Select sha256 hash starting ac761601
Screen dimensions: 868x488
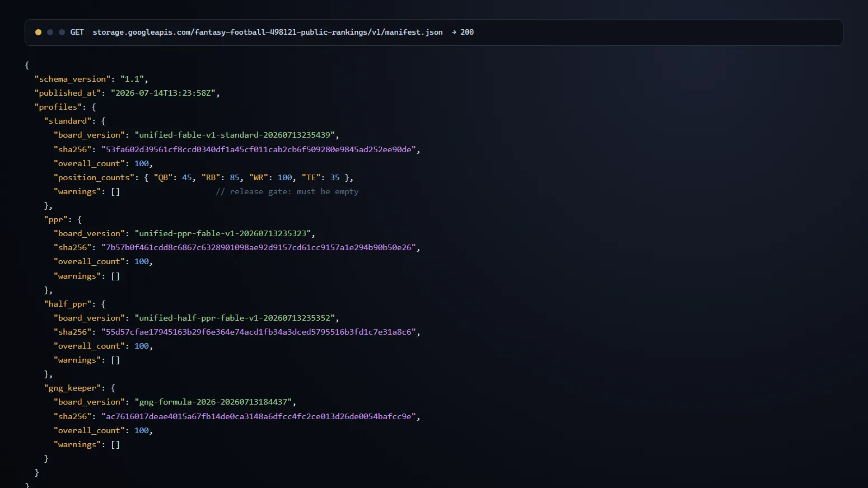(259, 416)
